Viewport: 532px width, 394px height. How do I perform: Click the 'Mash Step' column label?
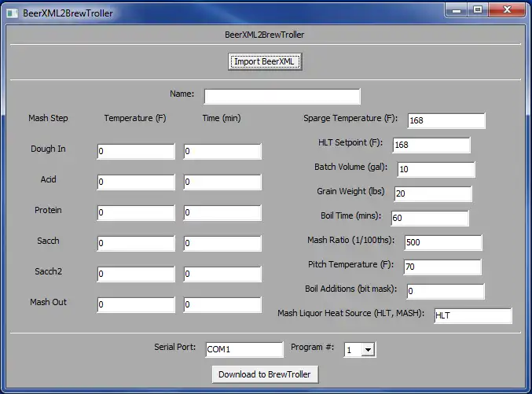(48, 118)
